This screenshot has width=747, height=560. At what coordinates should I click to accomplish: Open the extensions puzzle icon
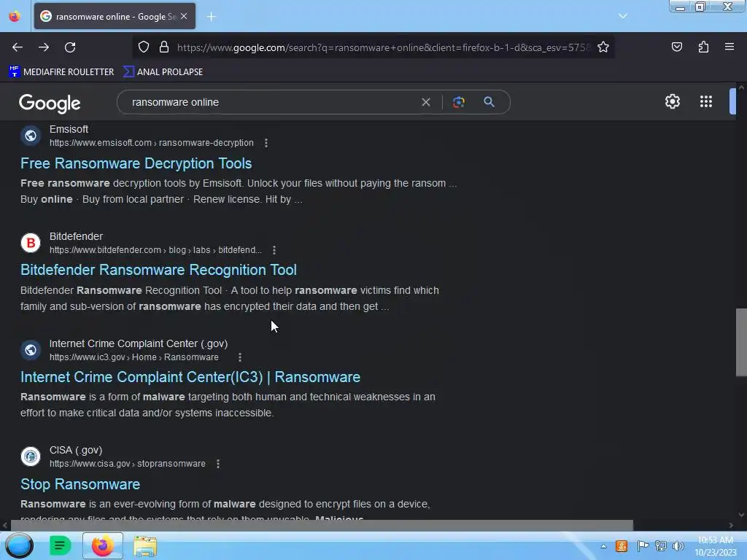(703, 47)
